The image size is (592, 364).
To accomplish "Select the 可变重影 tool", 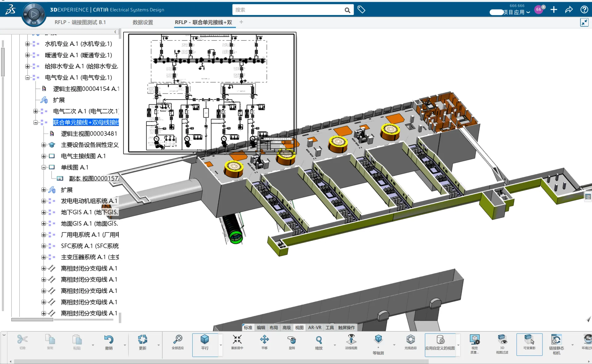I will pyautogui.click(x=529, y=343).
